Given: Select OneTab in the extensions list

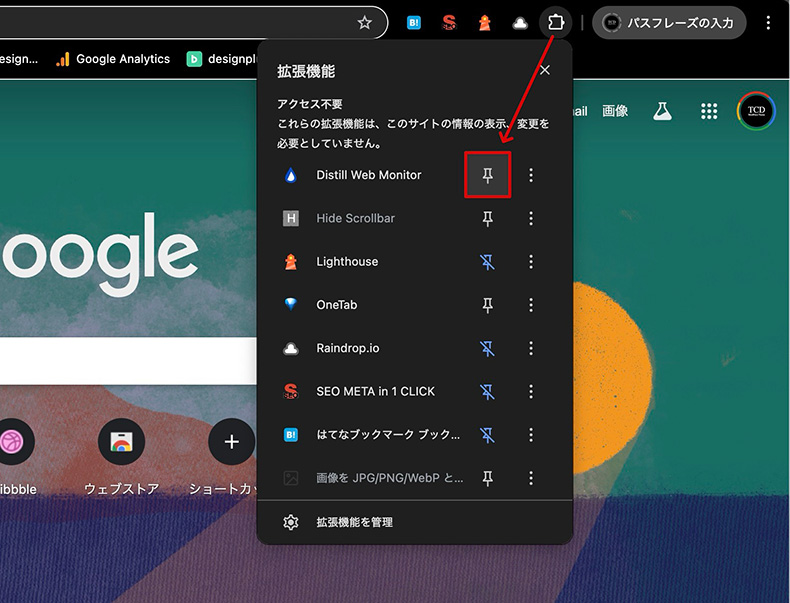Looking at the screenshot, I should [x=336, y=305].
